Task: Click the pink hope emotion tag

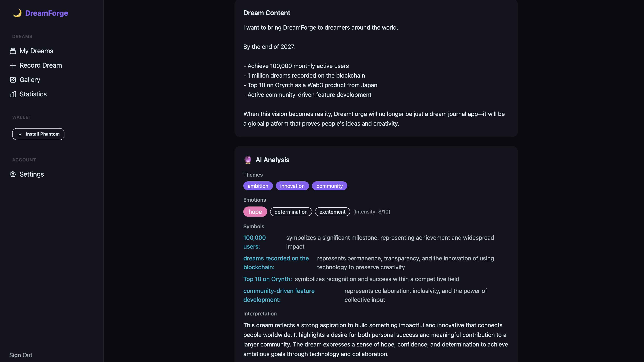Action: point(255,212)
